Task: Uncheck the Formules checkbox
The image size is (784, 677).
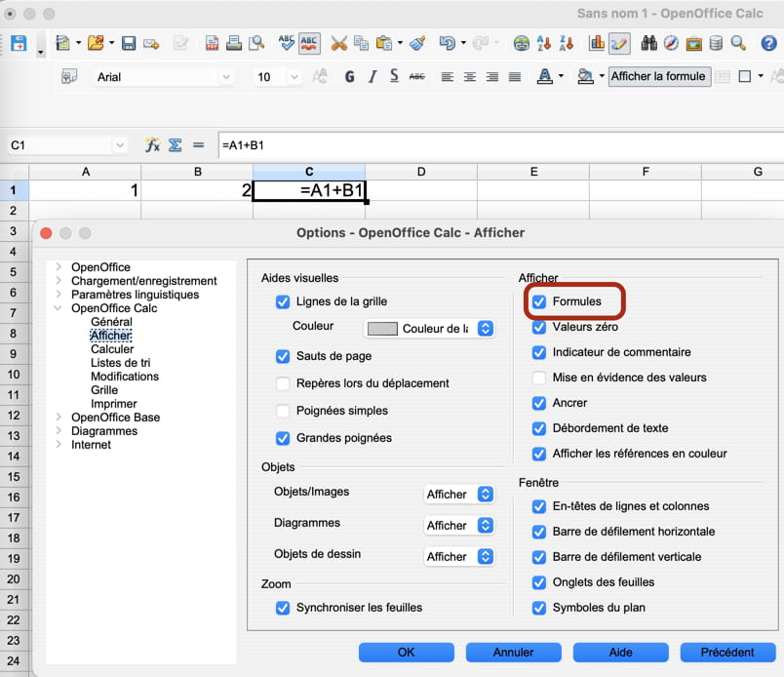Action: coord(539,301)
